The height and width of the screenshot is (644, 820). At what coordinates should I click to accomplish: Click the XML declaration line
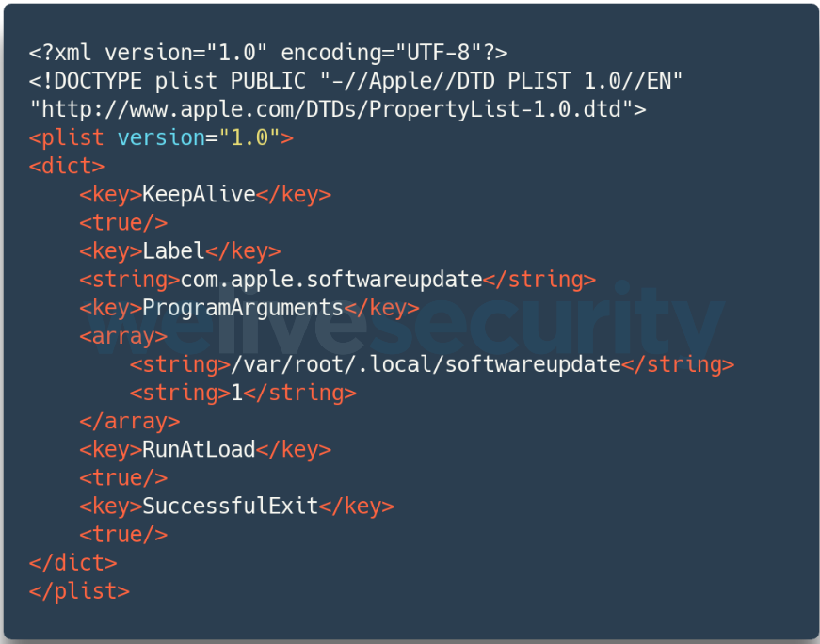(x=268, y=53)
